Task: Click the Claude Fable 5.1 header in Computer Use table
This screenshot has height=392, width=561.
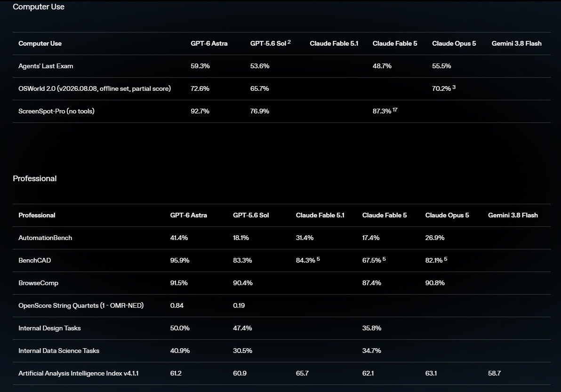Action: click(334, 44)
